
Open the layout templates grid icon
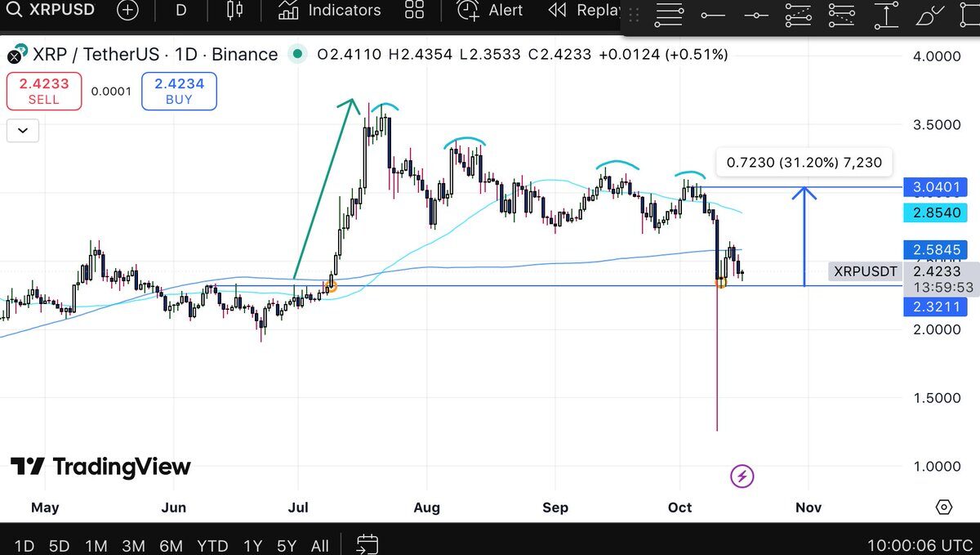click(x=415, y=11)
